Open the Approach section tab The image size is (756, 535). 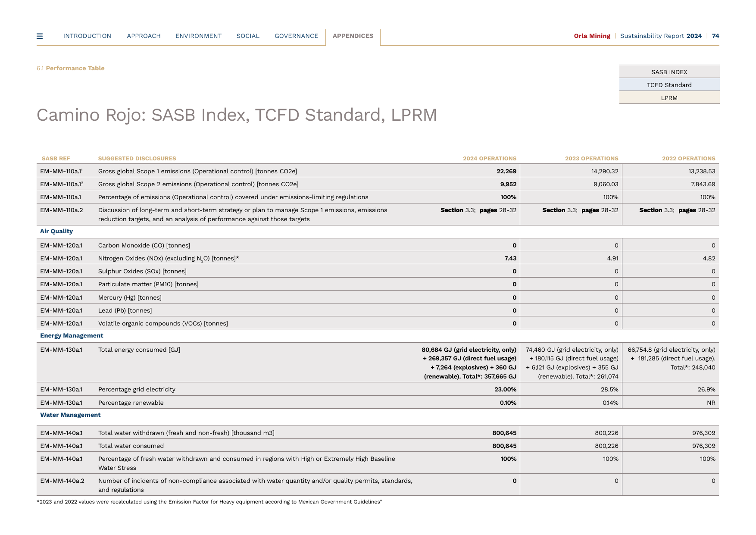[x=144, y=36]
